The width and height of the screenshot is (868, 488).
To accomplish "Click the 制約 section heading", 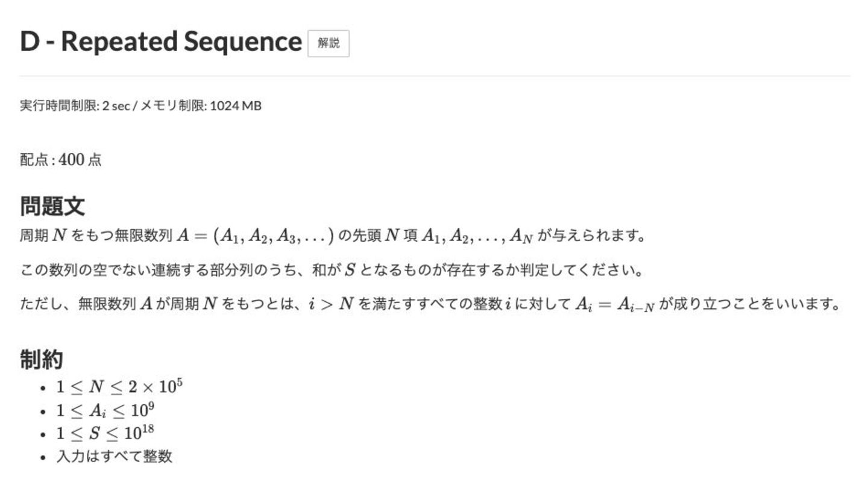I will 42,360.
